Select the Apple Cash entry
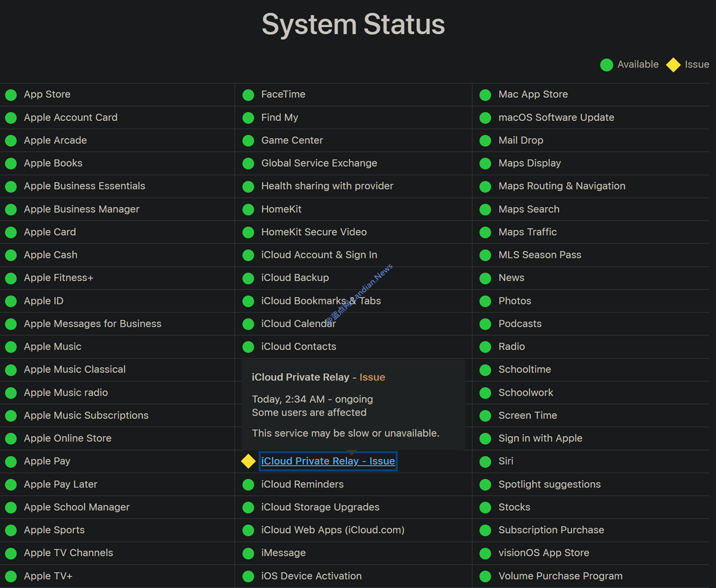 [x=50, y=255]
